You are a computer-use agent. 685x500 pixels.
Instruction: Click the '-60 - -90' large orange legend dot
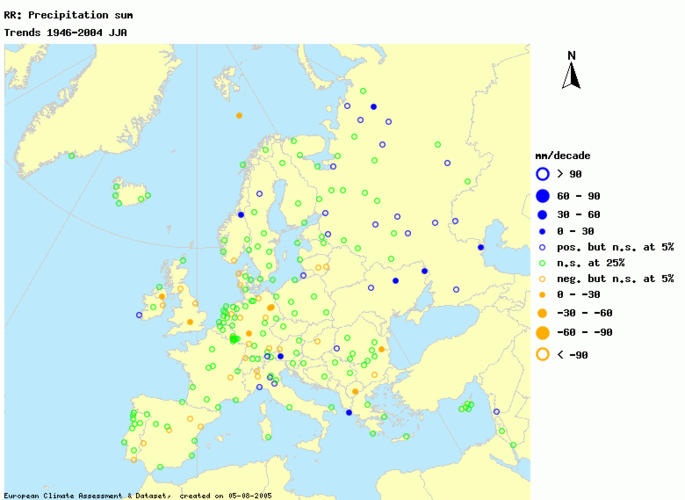pyautogui.click(x=541, y=332)
